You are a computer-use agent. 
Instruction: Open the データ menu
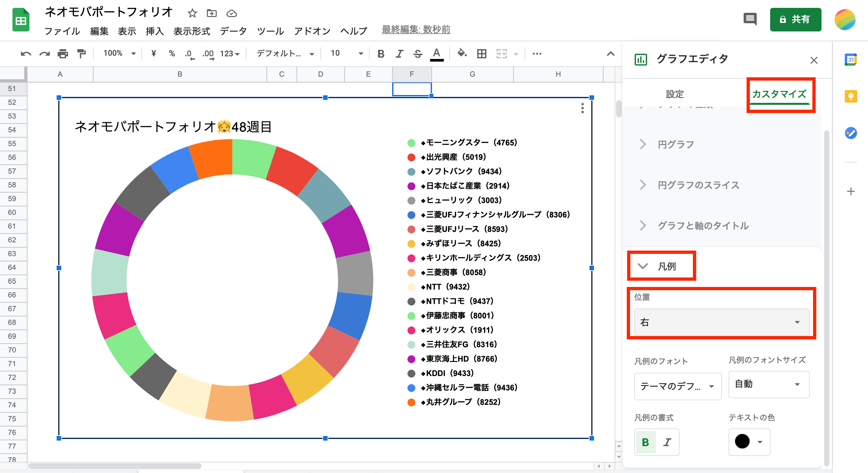click(x=233, y=31)
